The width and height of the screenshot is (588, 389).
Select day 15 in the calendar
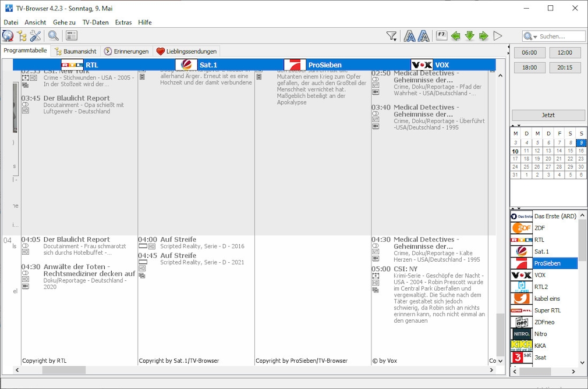[x=570, y=151]
